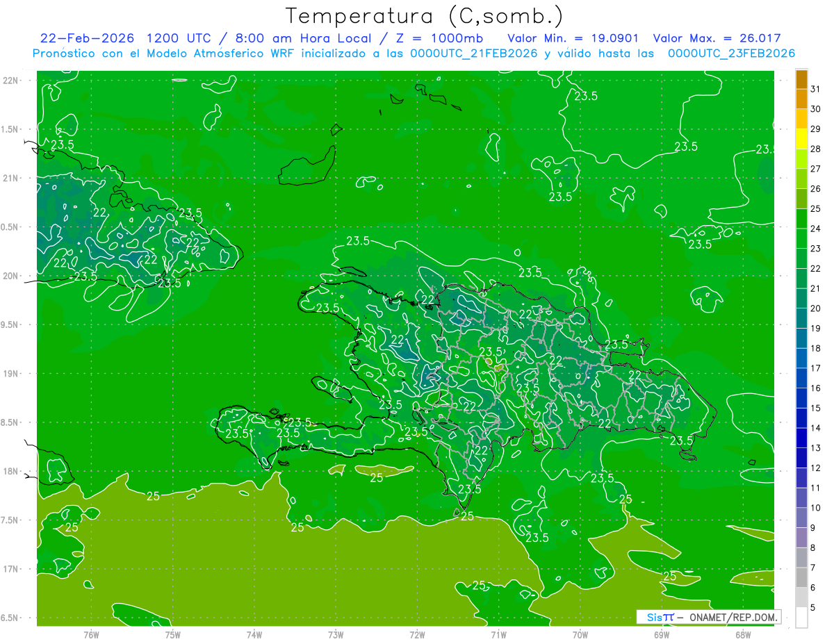Click "Modelo Atmósferico WRF" in the subtitle
The height and width of the screenshot is (644, 834).
click(x=211, y=53)
